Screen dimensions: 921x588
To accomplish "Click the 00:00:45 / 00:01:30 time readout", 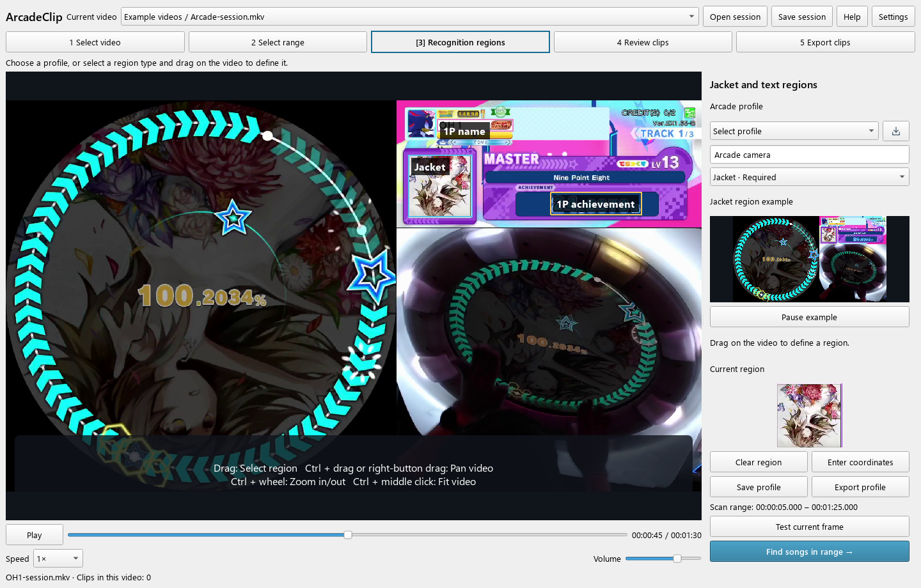I will [x=666, y=535].
